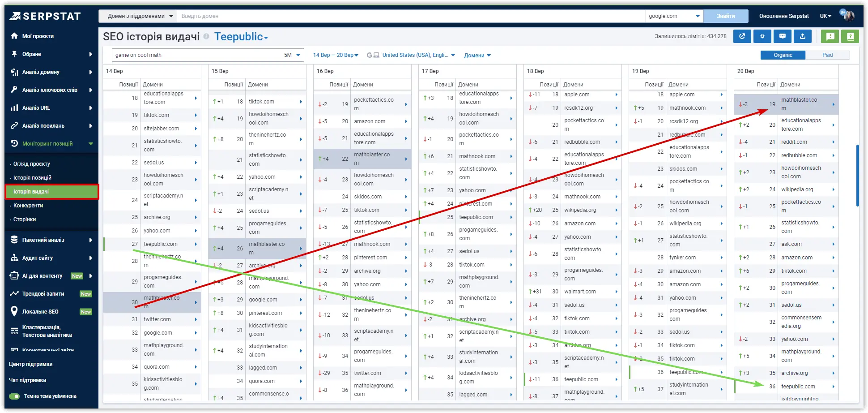
Task: Open the Домен з піддоменами dropdown
Action: (138, 16)
